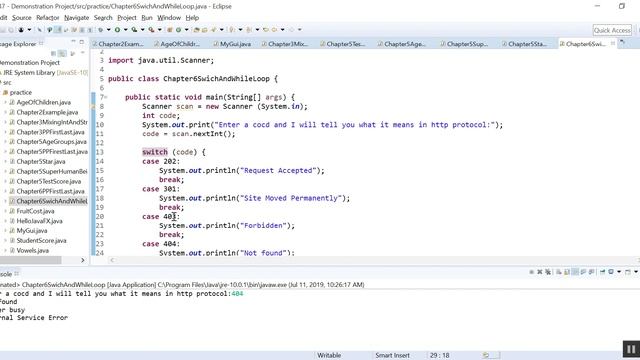Click Package Explorer horizontal scrollbar thumb

(x=31, y=260)
